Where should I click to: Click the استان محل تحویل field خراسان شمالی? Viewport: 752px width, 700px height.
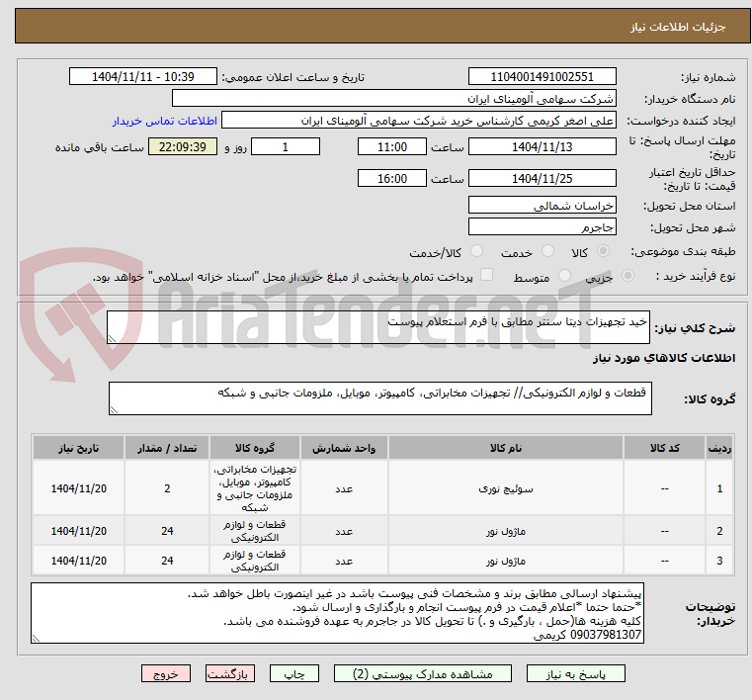(x=542, y=206)
